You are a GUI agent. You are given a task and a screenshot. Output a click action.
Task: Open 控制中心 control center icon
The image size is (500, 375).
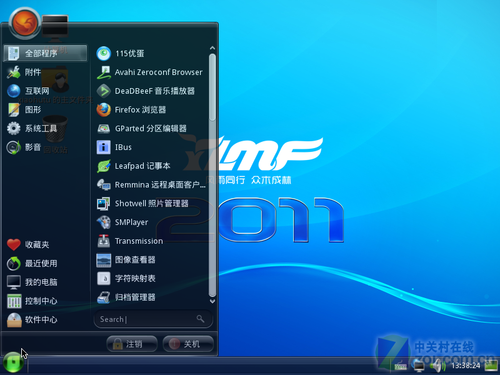point(14,301)
